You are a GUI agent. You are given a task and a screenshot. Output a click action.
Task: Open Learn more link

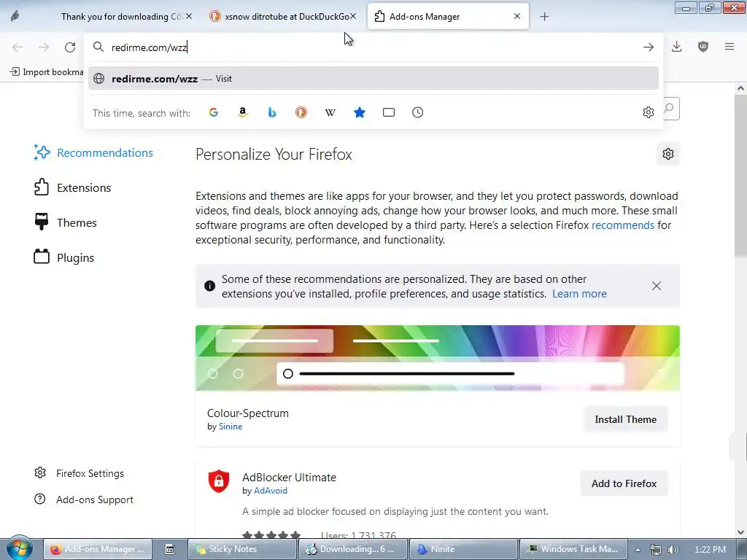tap(579, 294)
